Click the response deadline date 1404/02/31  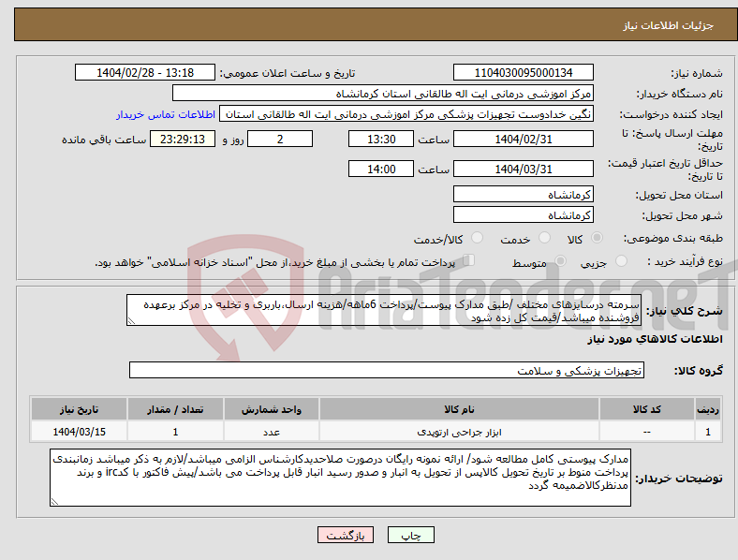[x=524, y=140]
